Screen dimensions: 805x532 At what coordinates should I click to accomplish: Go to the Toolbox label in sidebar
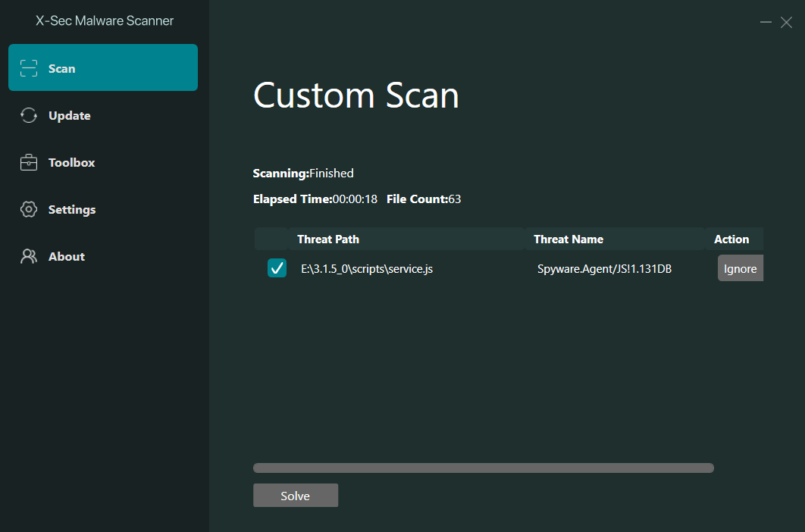[71, 162]
